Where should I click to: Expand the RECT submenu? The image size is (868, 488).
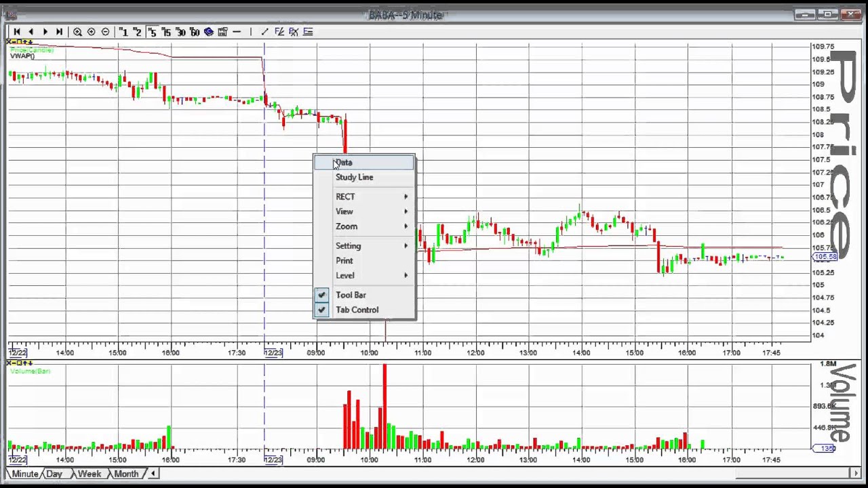[x=364, y=197]
